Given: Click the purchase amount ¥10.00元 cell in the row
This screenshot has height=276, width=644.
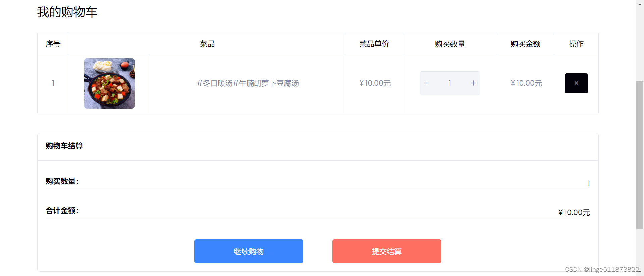Looking at the screenshot, I should pyautogui.click(x=526, y=83).
